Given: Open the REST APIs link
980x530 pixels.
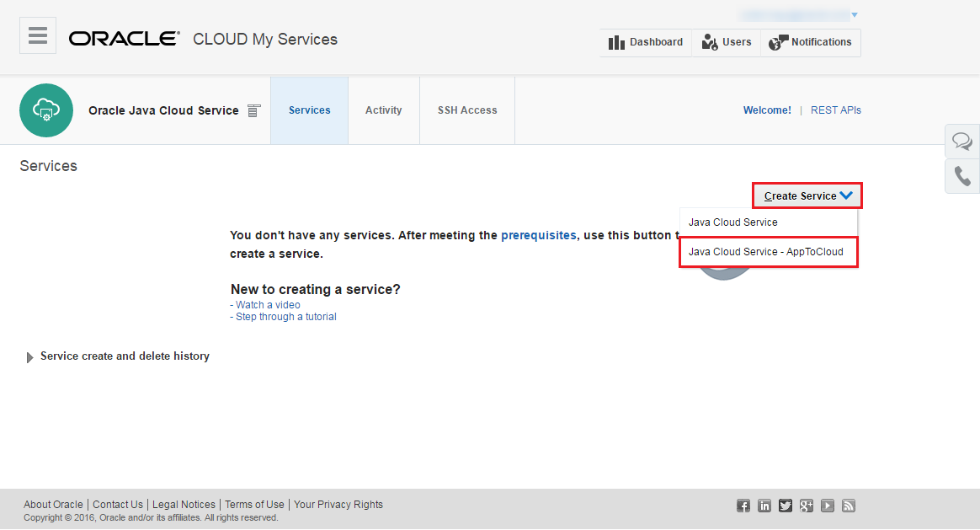Looking at the screenshot, I should (x=836, y=110).
